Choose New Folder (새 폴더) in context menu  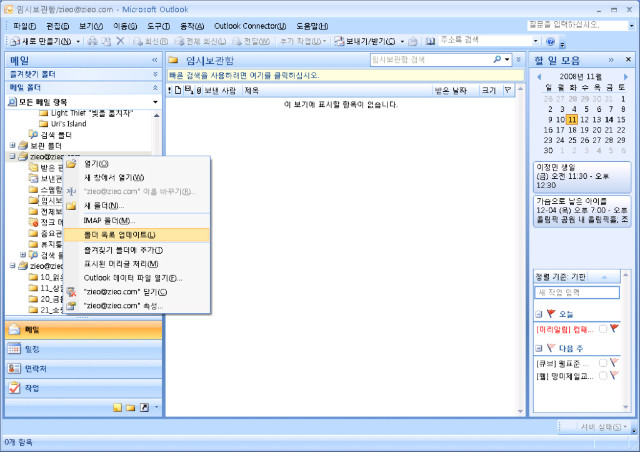137,205
